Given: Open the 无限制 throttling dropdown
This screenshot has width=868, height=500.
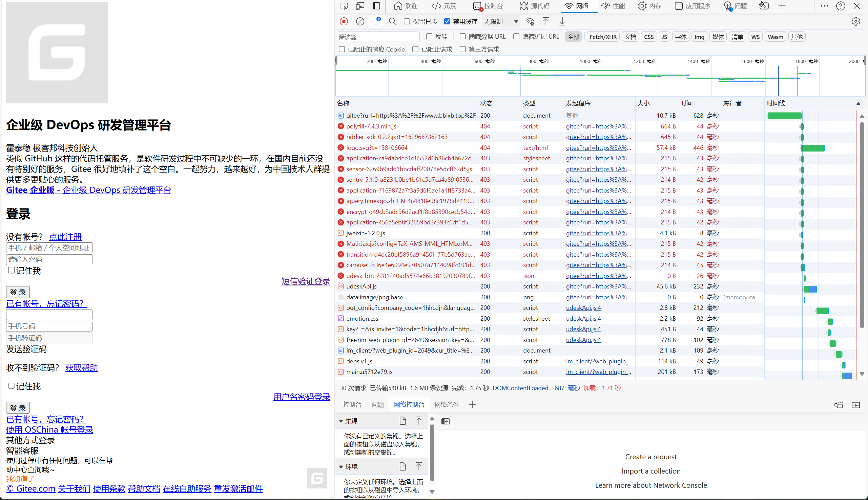Looking at the screenshot, I should (500, 21).
